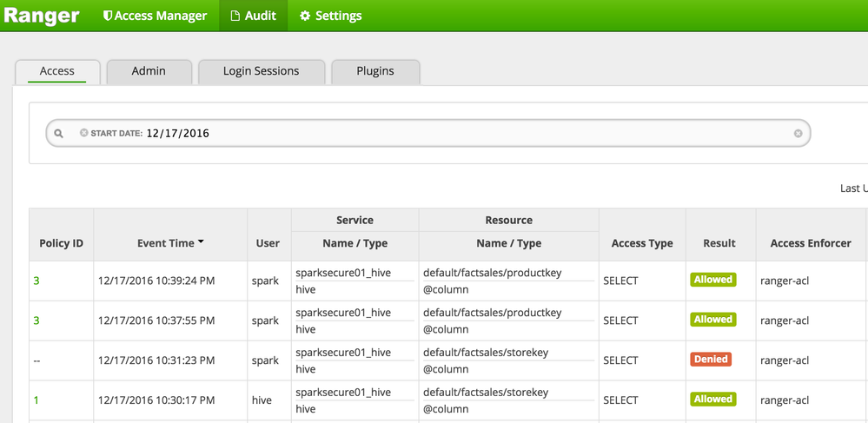Click the search magnifier icon
868x423 pixels.
point(59,134)
